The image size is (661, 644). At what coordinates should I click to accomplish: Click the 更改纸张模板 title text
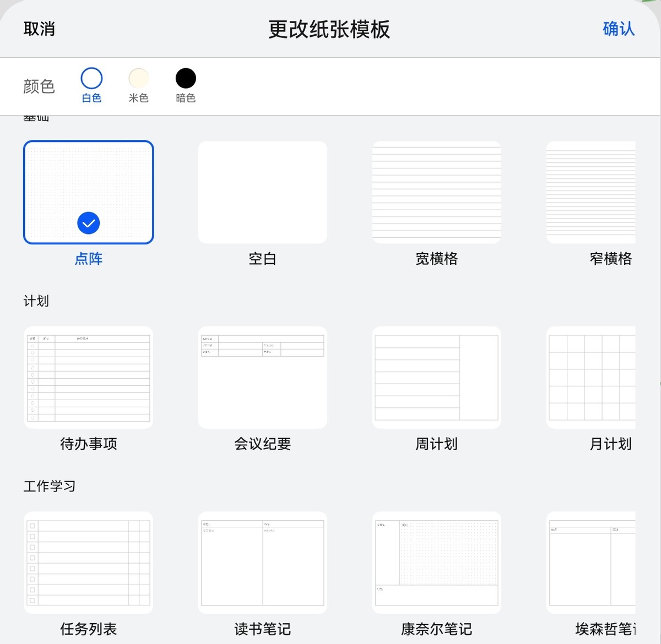(329, 30)
